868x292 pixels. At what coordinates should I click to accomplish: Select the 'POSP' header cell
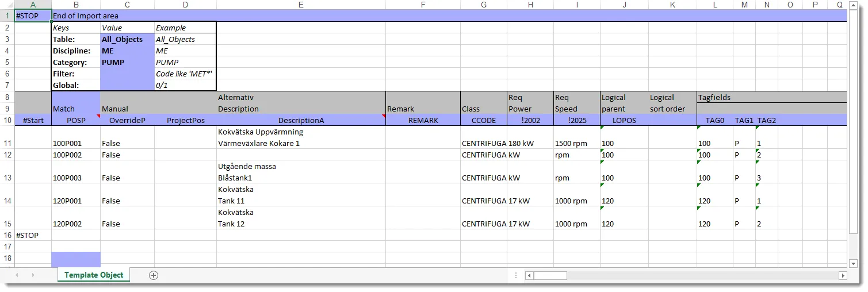76,120
